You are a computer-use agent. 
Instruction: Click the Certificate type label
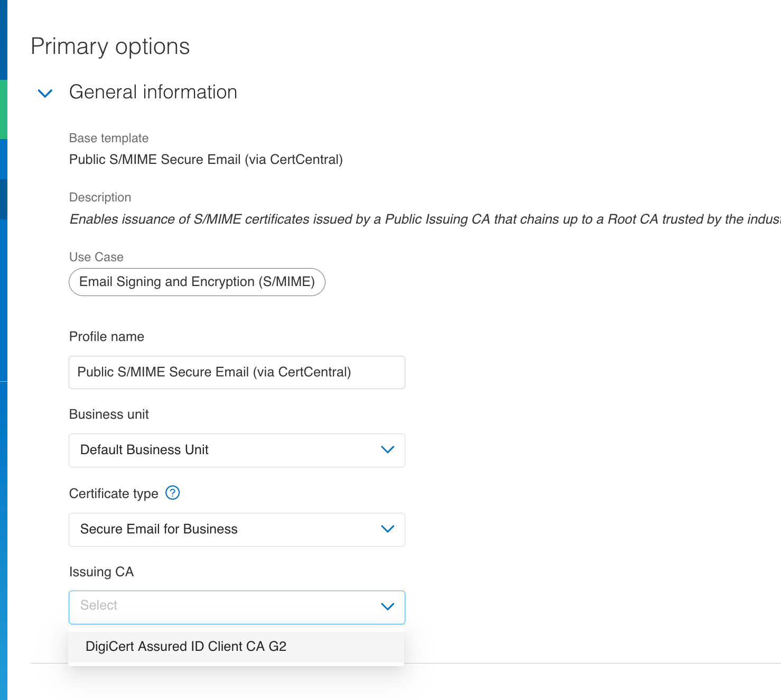click(114, 493)
